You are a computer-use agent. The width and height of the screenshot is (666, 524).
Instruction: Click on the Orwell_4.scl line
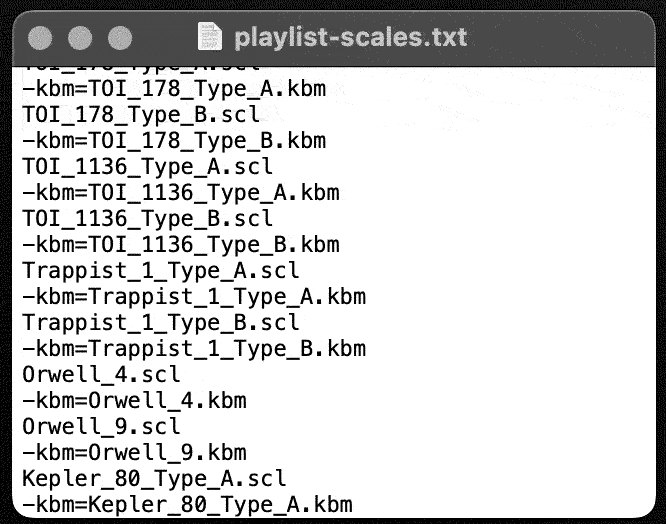[101, 375]
